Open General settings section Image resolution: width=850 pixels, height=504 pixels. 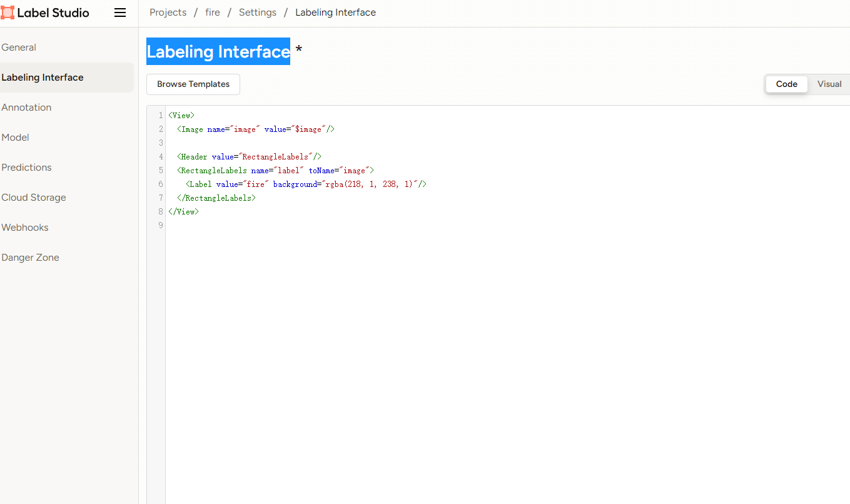(x=19, y=48)
